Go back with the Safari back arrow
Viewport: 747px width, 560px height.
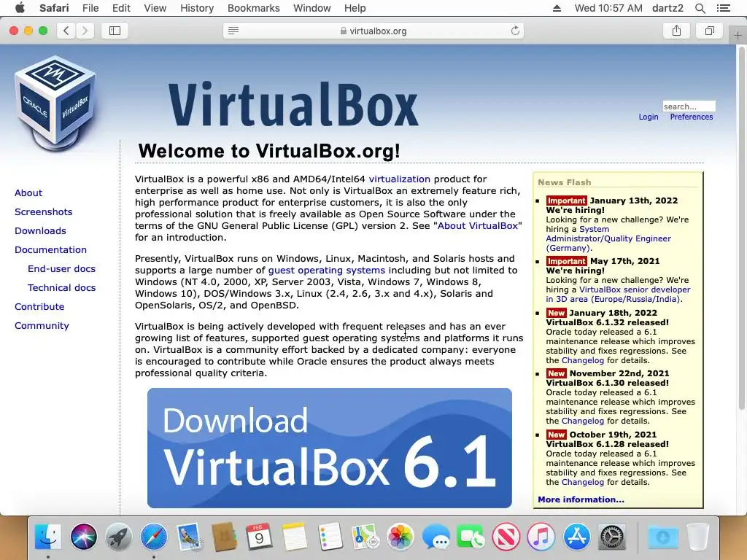click(x=66, y=31)
